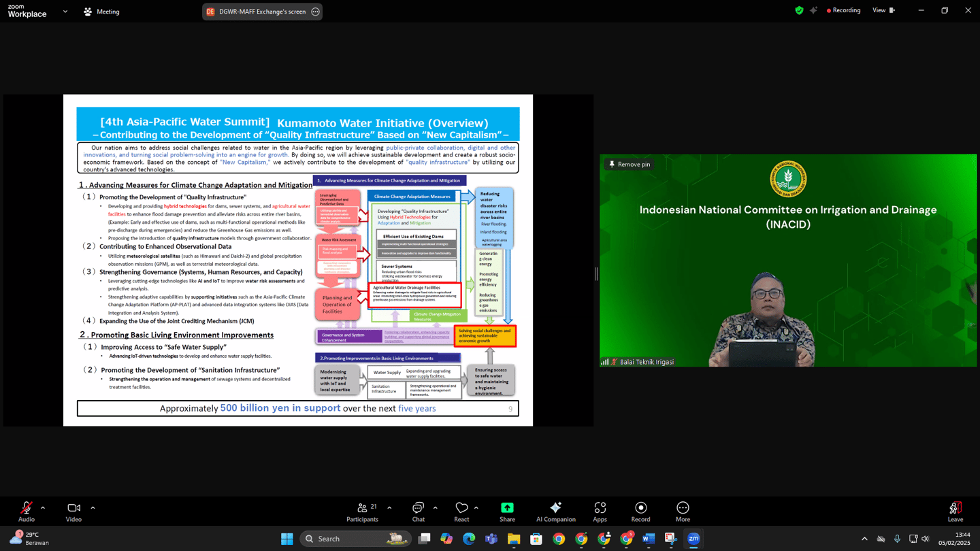
Task: Expand reaction options chevron
Action: pos(476,507)
